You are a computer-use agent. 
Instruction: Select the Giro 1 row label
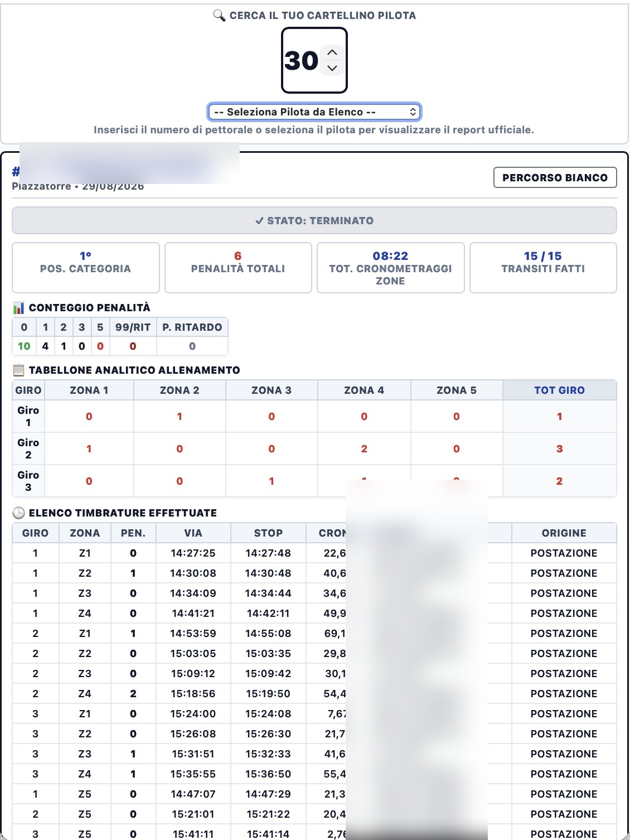pyautogui.click(x=28, y=416)
